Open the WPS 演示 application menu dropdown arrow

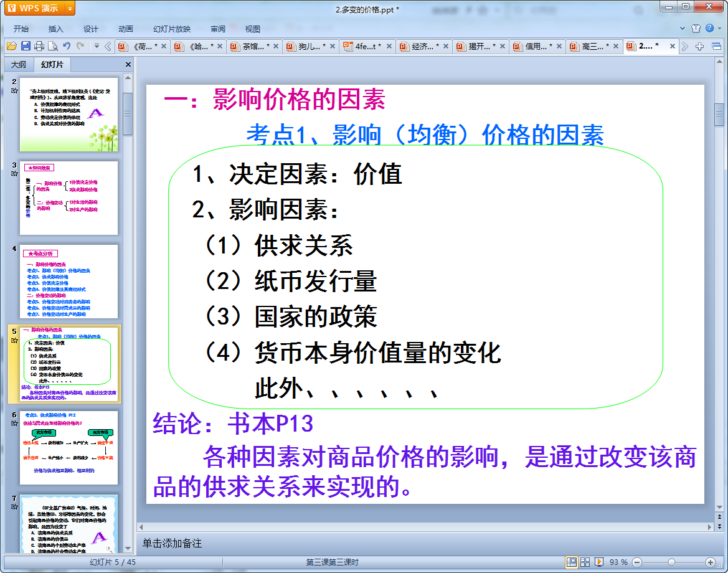click(70, 8)
